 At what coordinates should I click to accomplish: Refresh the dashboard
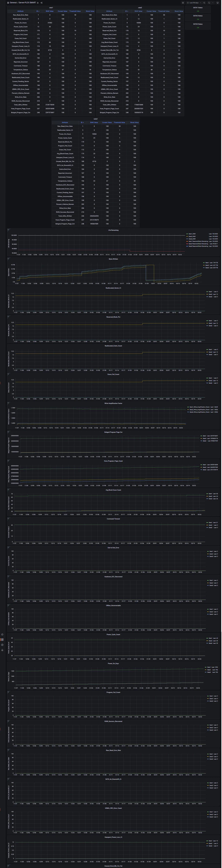click(x=209, y=3)
